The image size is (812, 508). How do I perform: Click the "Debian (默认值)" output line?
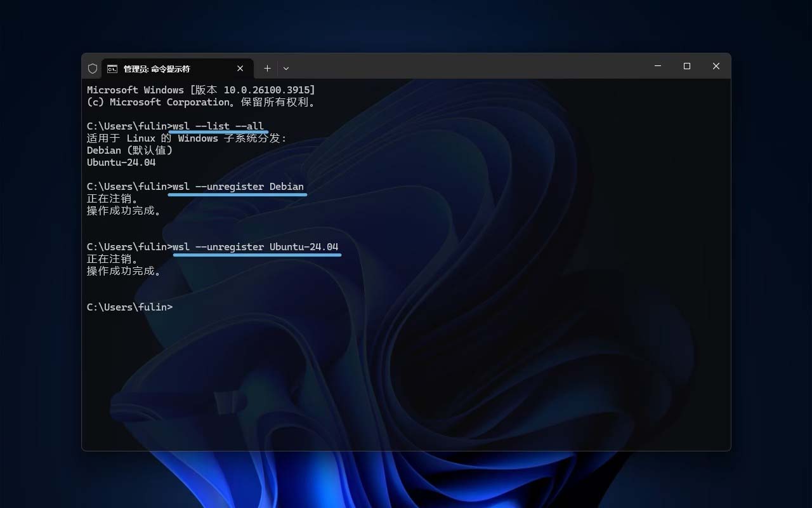point(130,150)
